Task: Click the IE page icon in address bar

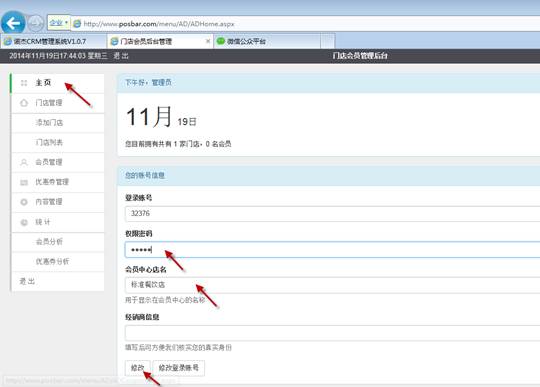Action: pos(77,24)
